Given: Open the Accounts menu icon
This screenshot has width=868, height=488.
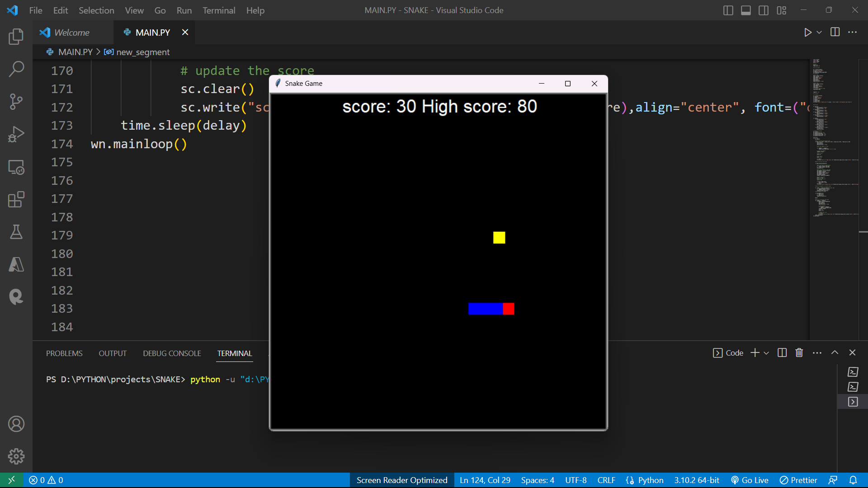Looking at the screenshot, I should click(16, 424).
